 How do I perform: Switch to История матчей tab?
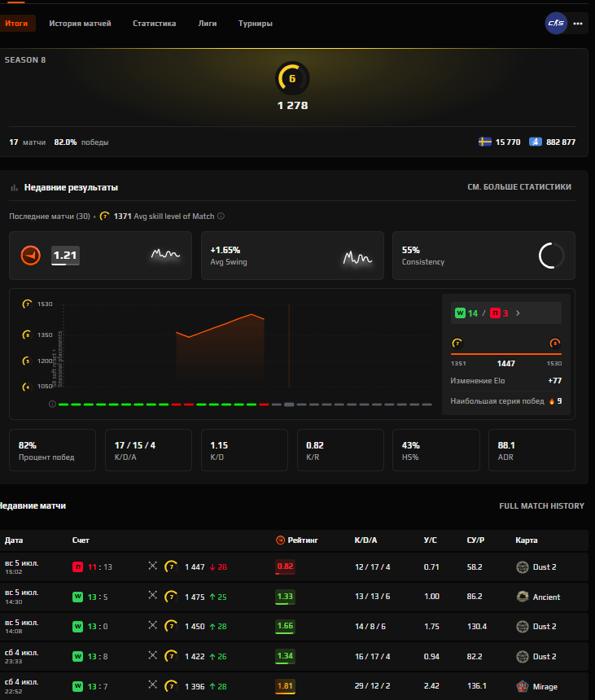[x=80, y=24]
